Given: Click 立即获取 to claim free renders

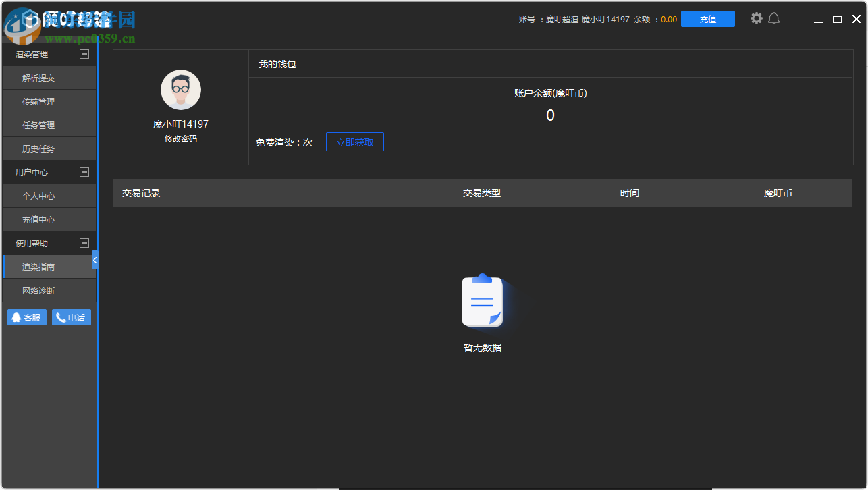Looking at the screenshot, I should coord(354,141).
